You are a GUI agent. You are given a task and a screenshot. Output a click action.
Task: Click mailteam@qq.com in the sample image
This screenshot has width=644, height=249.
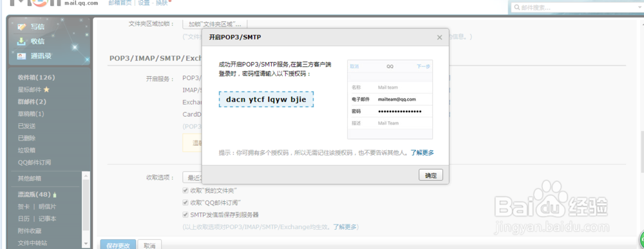(x=397, y=99)
